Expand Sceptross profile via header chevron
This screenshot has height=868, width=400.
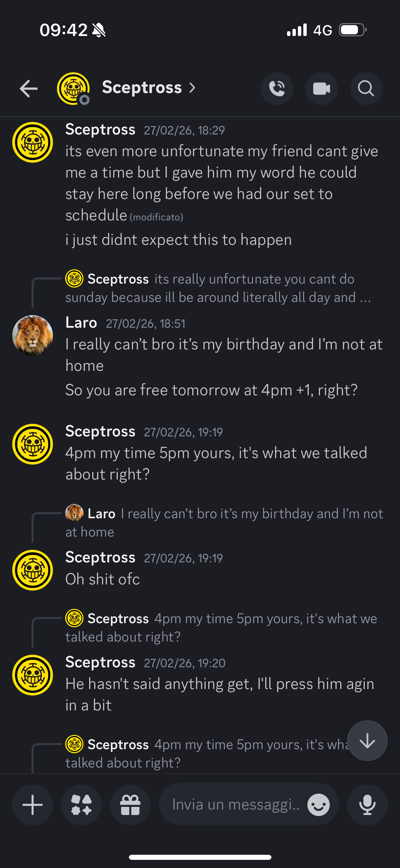click(x=192, y=88)
